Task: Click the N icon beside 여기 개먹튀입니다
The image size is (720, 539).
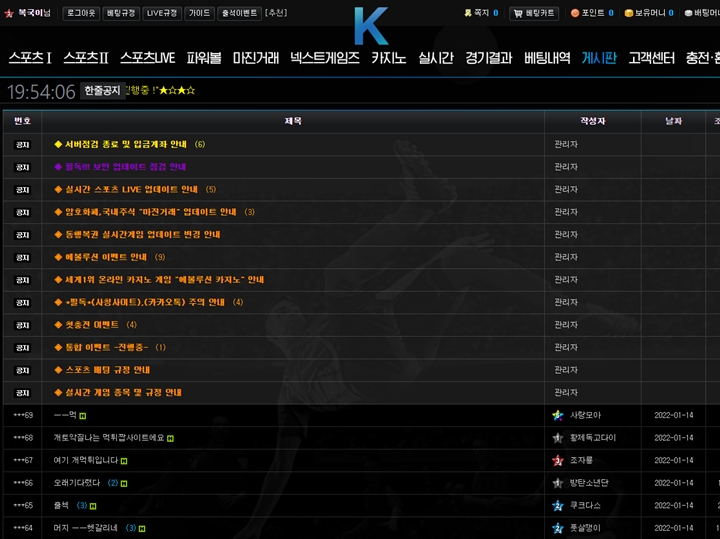Action: pyautogui.click(x=124, y=461)
